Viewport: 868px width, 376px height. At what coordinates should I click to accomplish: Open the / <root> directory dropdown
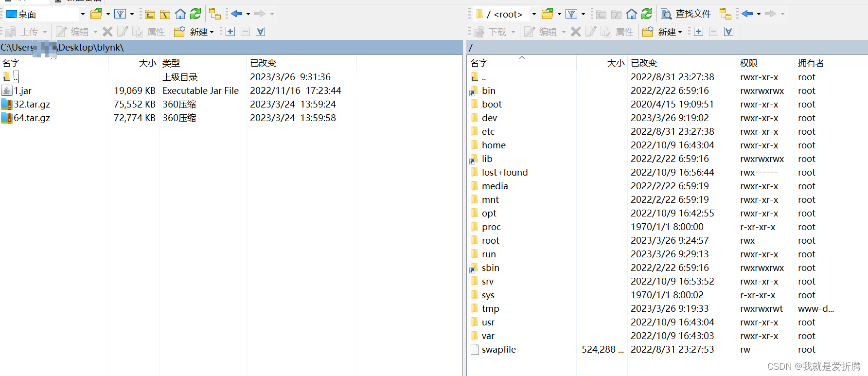click(534, 14)
